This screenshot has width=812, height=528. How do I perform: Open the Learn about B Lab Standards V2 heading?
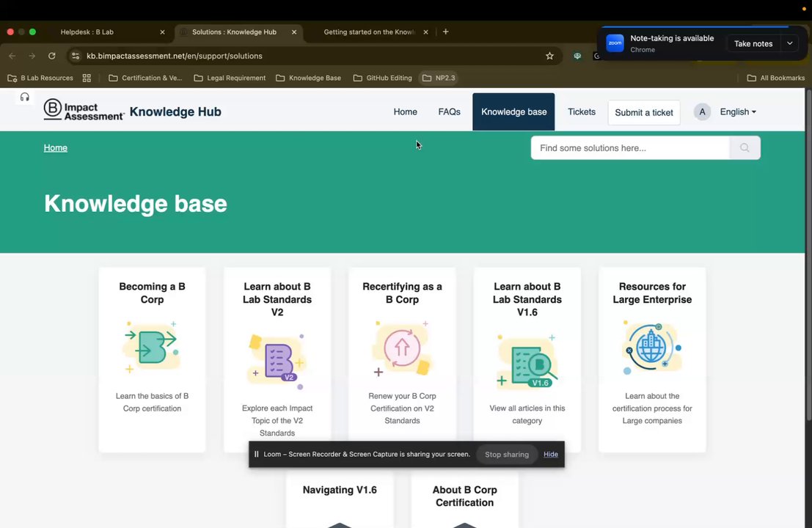pyautogui.click(x=277, y=299)
